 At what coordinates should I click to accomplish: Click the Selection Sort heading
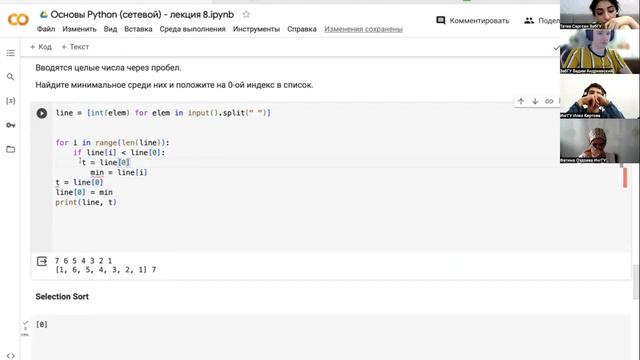[x=62, y=297]
